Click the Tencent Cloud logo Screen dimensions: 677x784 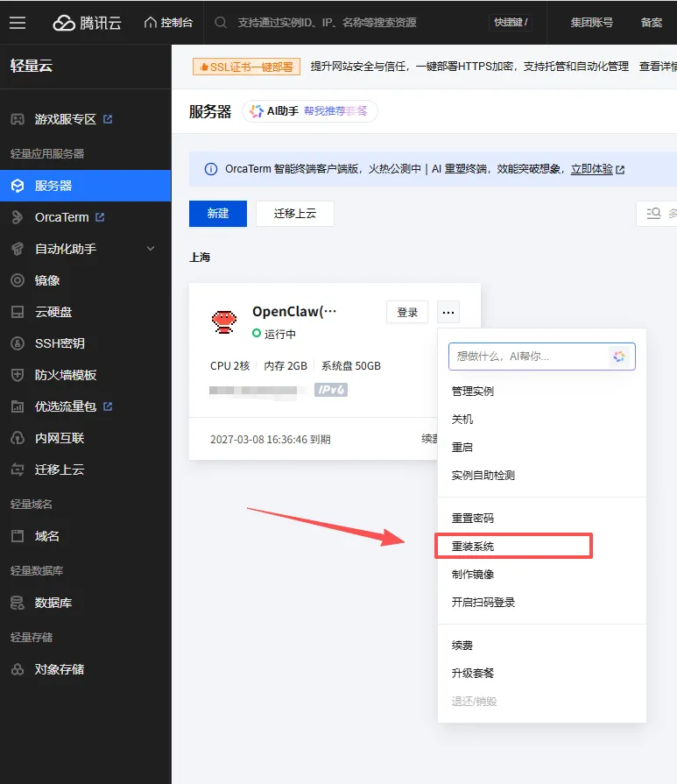tap(87, 23)
